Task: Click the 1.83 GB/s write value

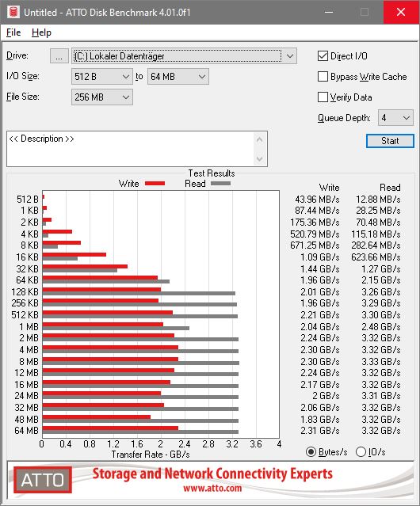Action: [320, 420]
